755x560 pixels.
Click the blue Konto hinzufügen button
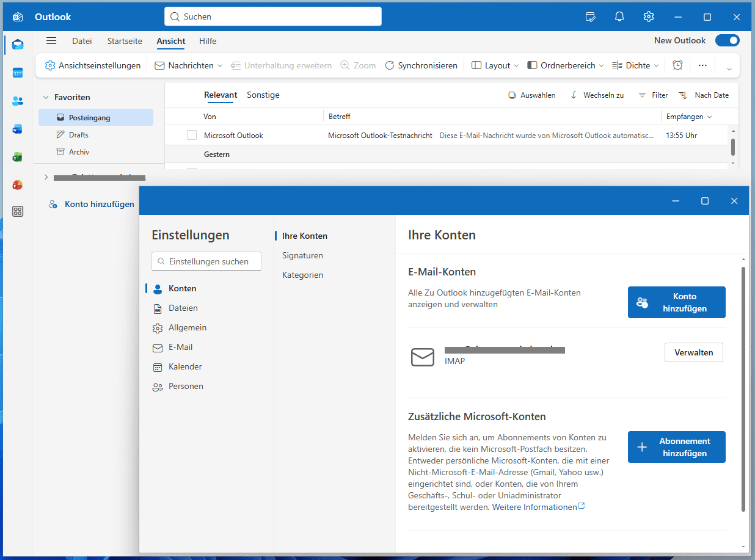tap(677, 302)
